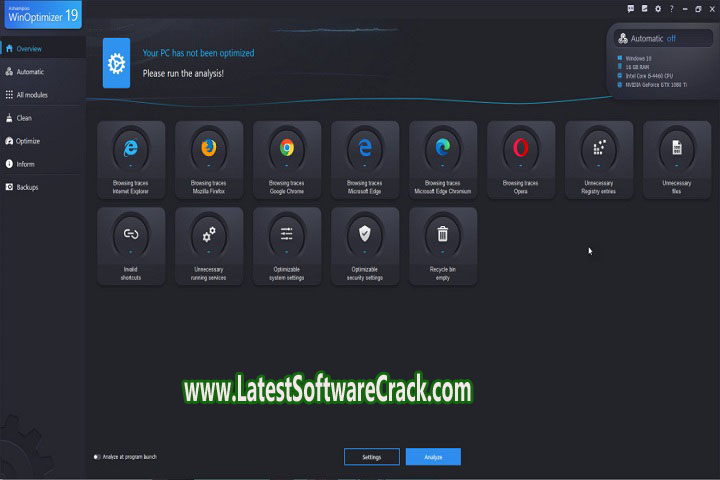Image resolution: width=720 pixels, height=480 pixels.
Task: Open Microsoft Edge Chromium browsing traces
Action: pos(443,154)
